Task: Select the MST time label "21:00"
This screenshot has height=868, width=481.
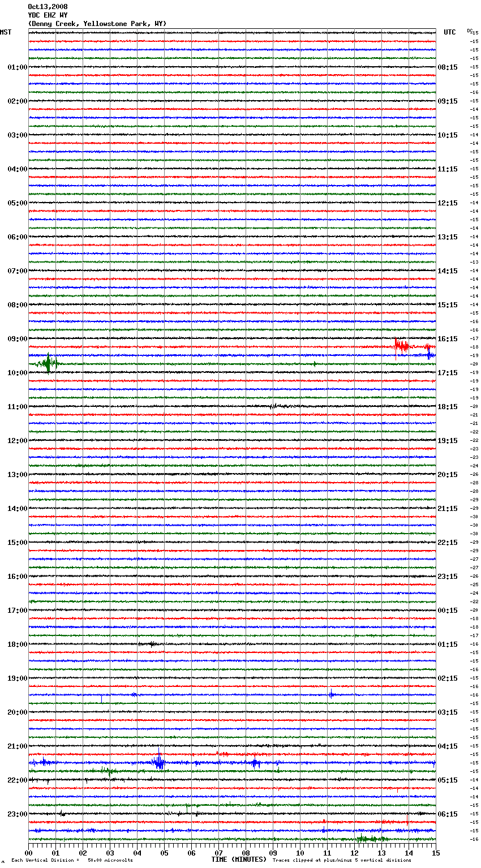Action: [18, 746]
